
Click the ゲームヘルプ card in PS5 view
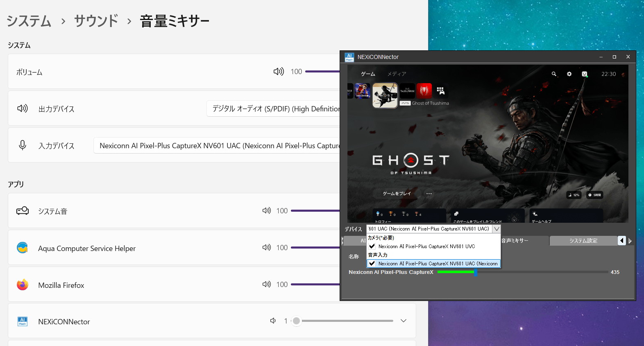tap(566, 215)
